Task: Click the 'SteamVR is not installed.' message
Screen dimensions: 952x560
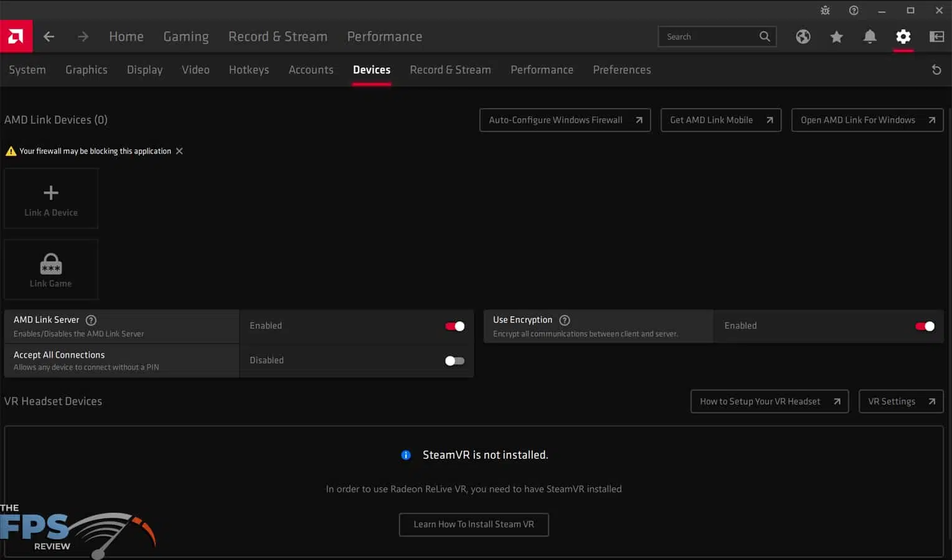Action: click(x=486, y=455)
